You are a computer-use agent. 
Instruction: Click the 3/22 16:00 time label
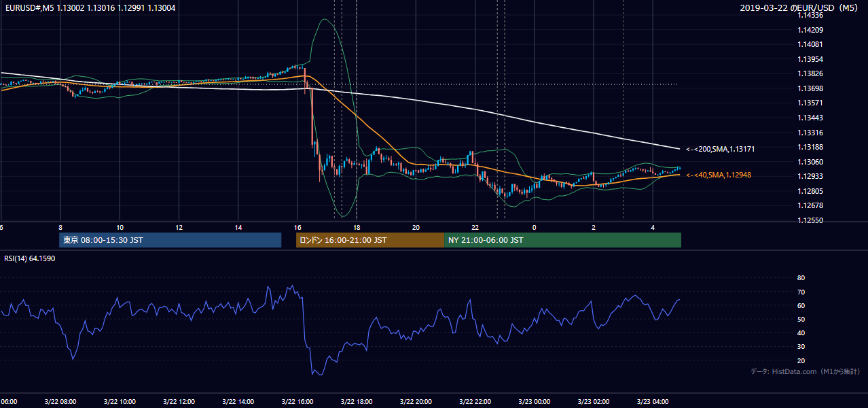297,401
